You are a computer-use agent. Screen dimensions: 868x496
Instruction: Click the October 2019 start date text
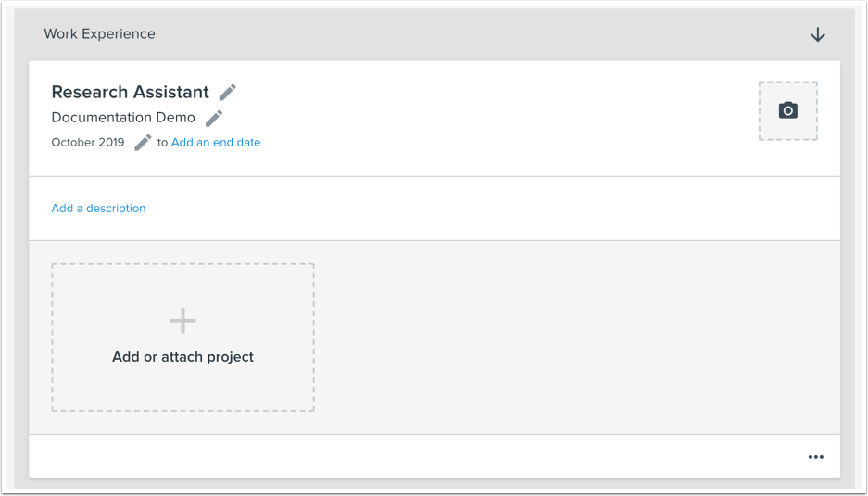tap(88, 143)
